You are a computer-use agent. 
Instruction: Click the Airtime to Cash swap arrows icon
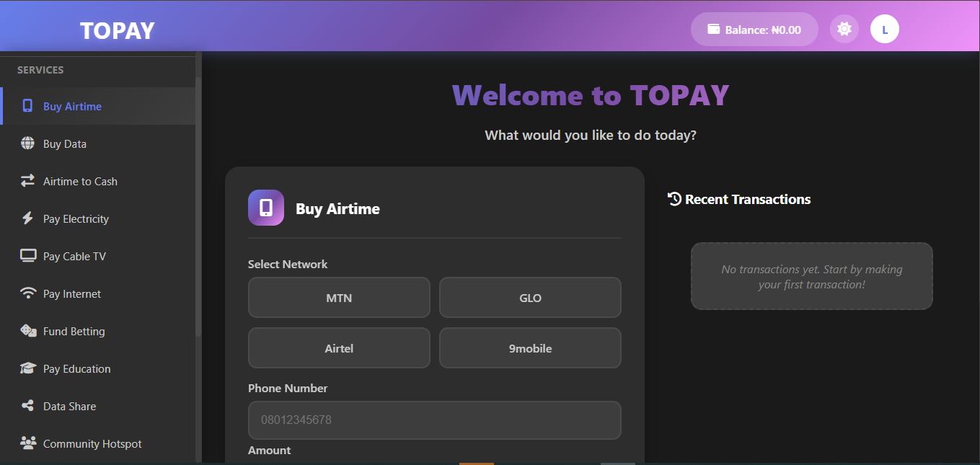27,181
